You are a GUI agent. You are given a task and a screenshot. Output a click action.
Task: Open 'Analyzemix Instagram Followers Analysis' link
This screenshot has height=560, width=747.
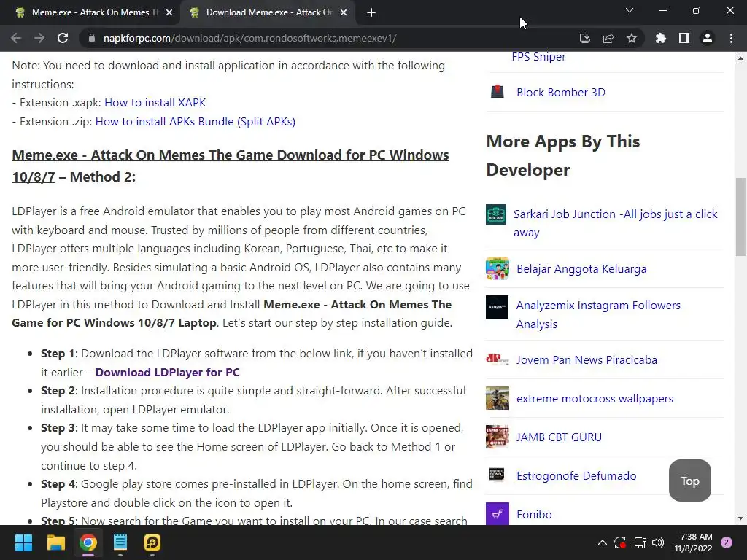598,315
